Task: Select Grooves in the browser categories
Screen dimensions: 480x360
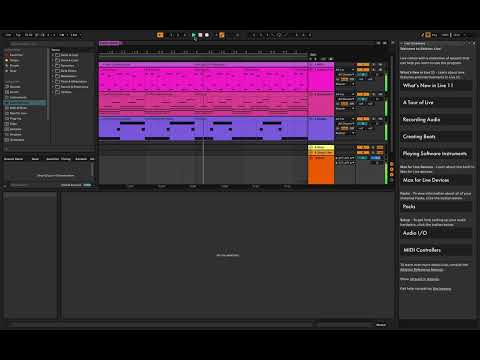Action: pyautogui.click(x=16, y=135)
